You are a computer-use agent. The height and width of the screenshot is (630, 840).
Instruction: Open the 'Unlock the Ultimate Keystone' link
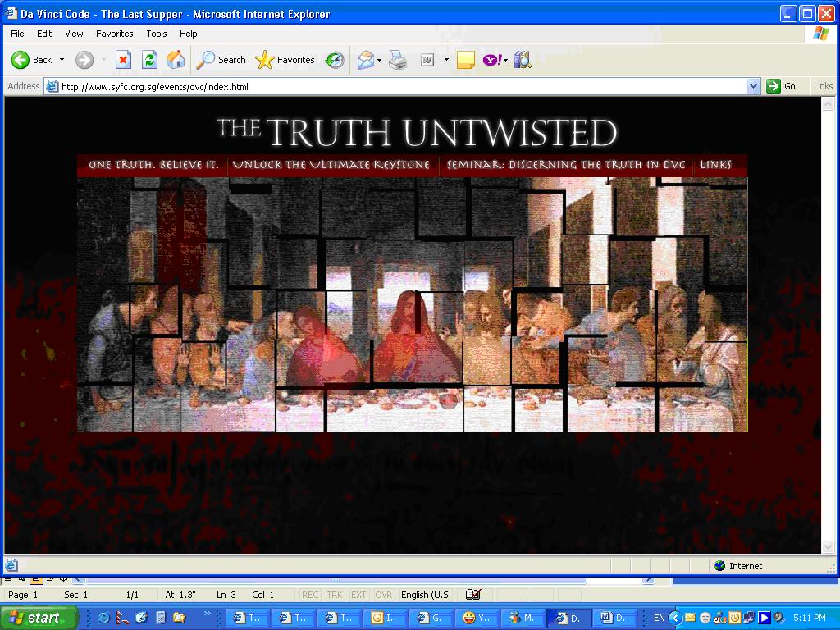(x=331, y=164)
